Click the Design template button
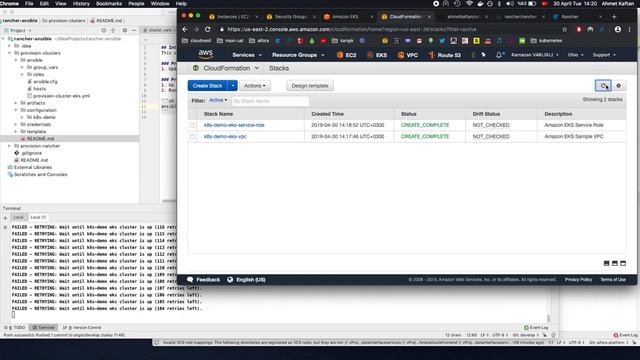 click(310, 86)
